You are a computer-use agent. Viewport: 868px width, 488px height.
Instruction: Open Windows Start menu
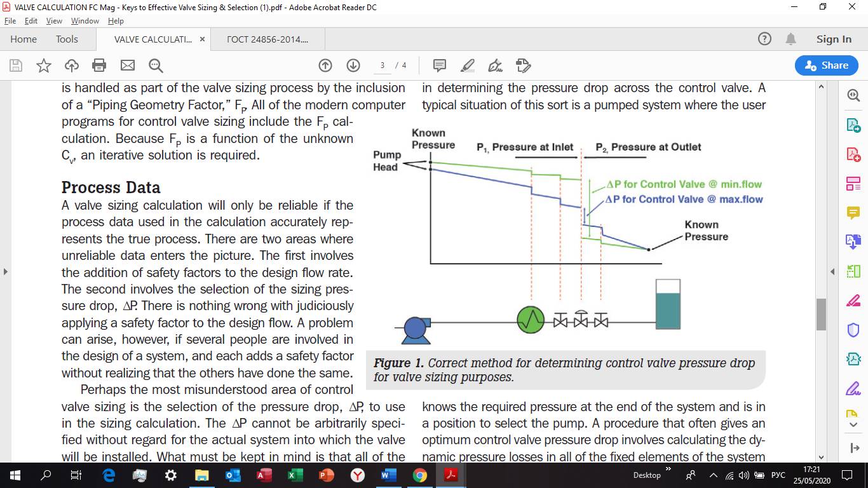pyautogui.click(x=15, y=475)
